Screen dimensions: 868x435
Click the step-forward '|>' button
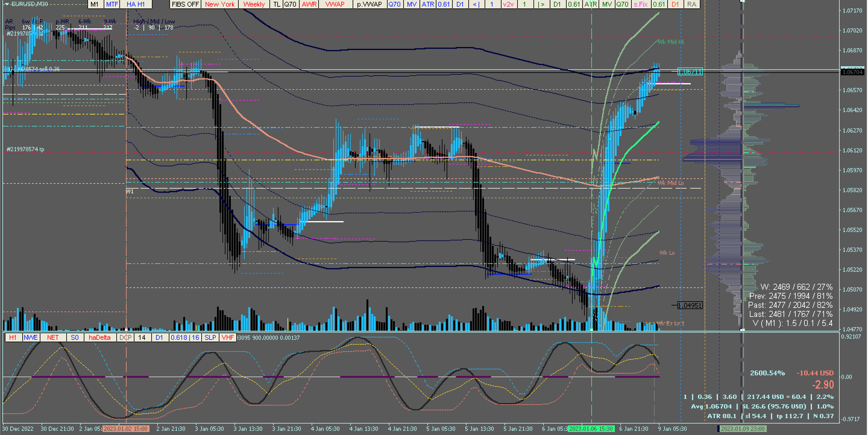541,5
